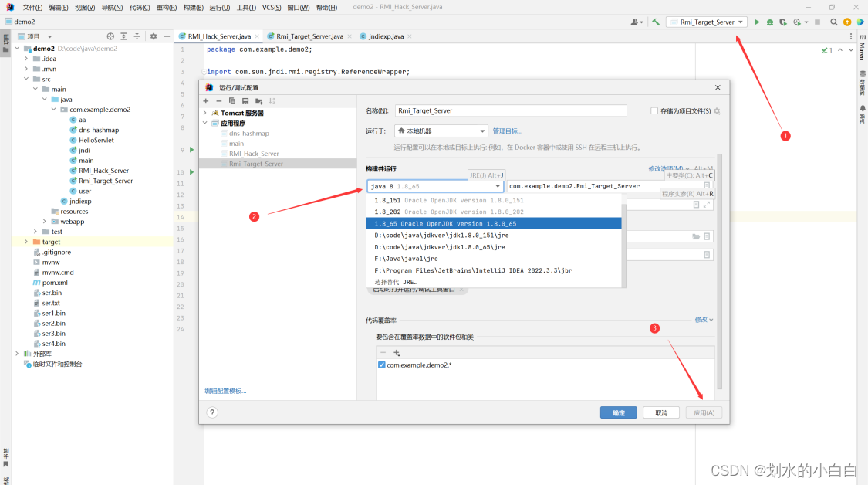Copy the selected run configuration
Screen dimensions: 868x485
232,101
